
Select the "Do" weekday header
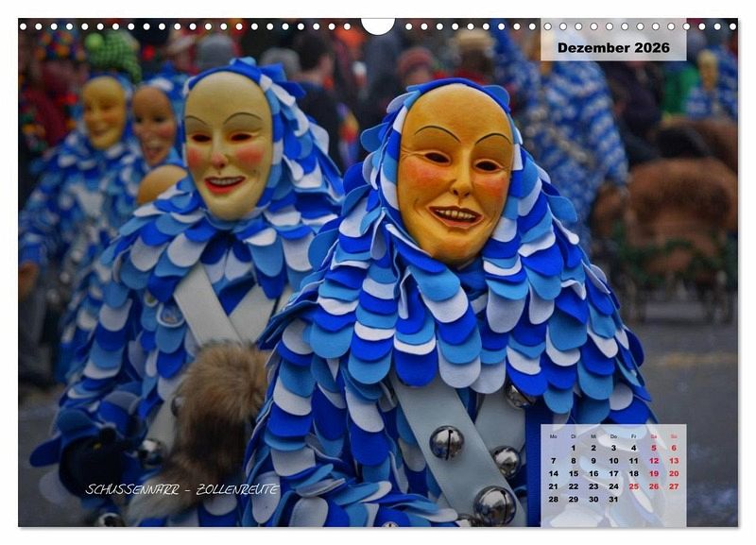(613, 436)
